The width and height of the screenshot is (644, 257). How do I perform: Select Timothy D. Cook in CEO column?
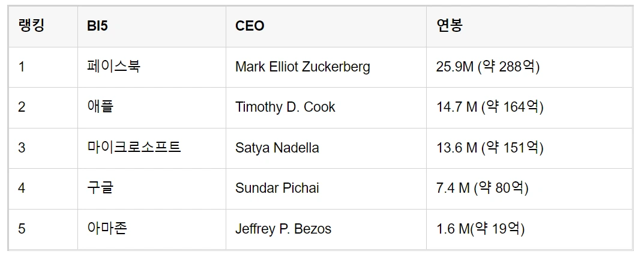[285, 107]
